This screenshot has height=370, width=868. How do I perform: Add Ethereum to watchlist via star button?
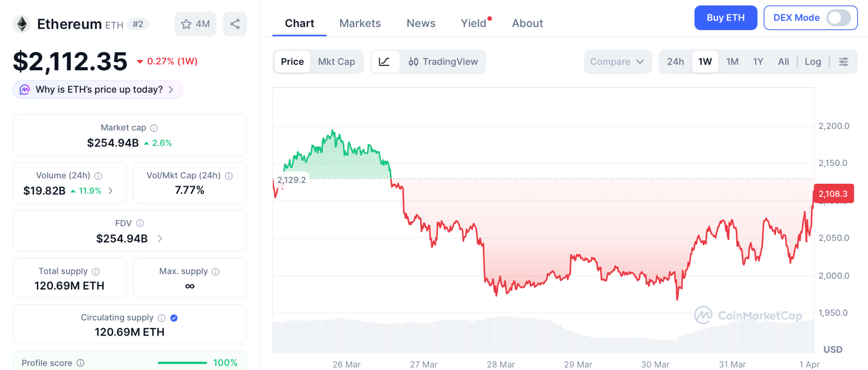pyautogui.click(x=195, y=24)
